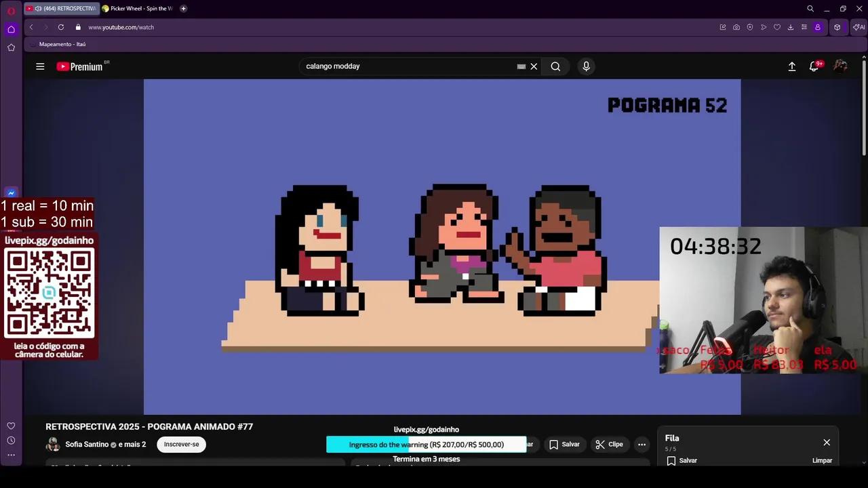
Task: Click the livepix QR code overlay
Action: (50, 293)
